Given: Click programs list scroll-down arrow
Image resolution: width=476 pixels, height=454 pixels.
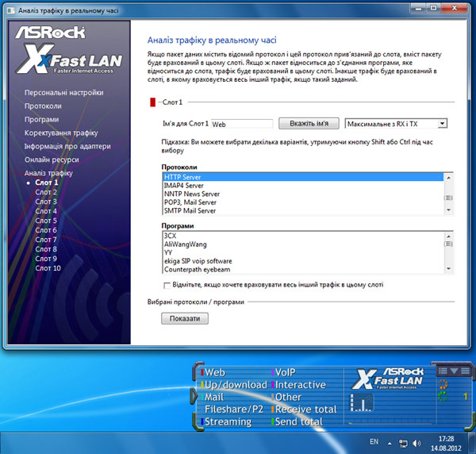Looking at the screenshot, I should click(448, 268).
